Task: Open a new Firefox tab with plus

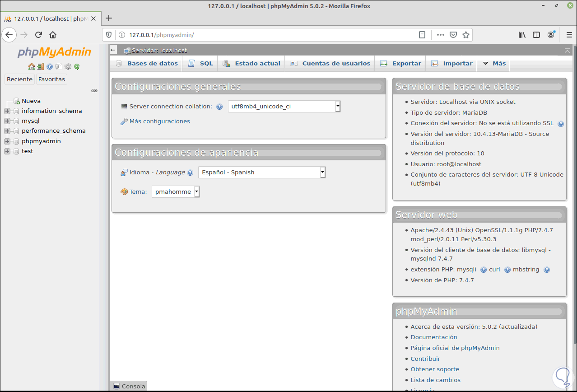Action: click(109, 18)
